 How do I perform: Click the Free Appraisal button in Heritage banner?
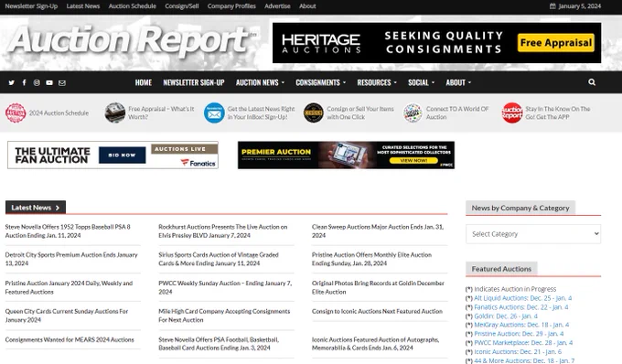[x=556, y=43]
